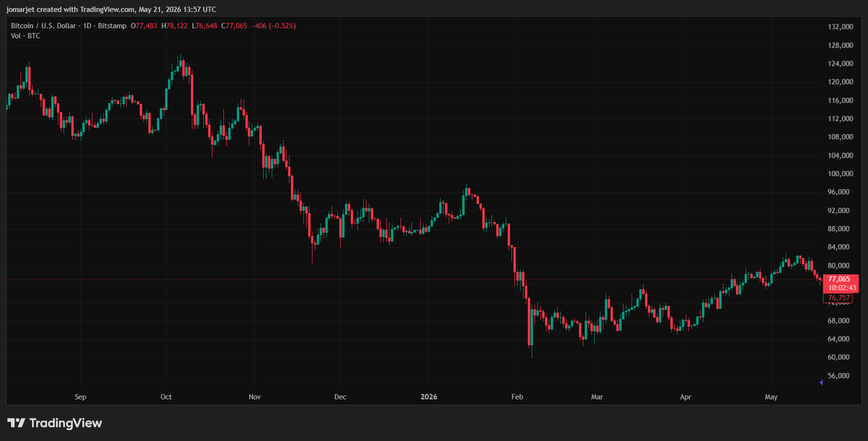Screen dimensions: 868x441
Task: Click the TradingView logo icon
Action: (x=16, y=423)
